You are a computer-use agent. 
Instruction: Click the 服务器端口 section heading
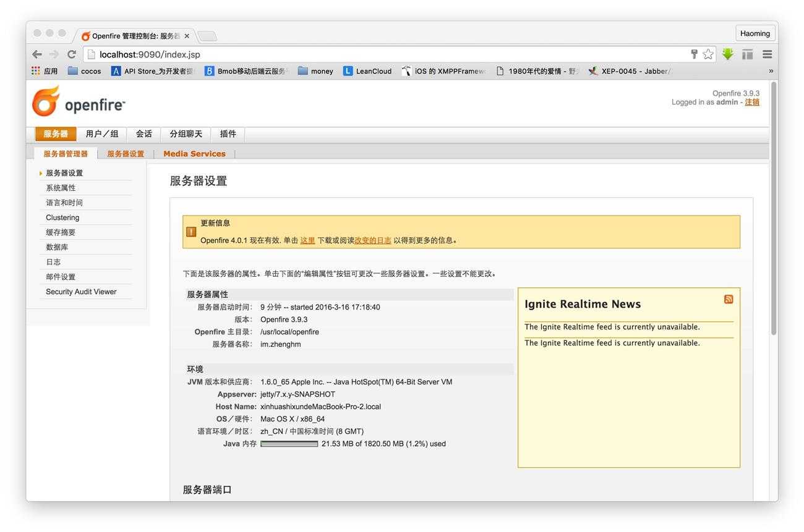pos(207,490)
